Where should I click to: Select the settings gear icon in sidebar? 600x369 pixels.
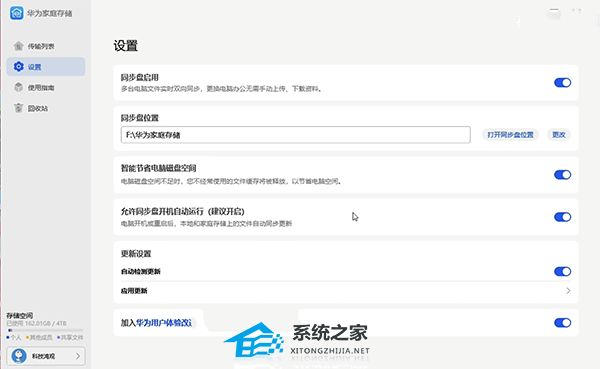[18, 67]
